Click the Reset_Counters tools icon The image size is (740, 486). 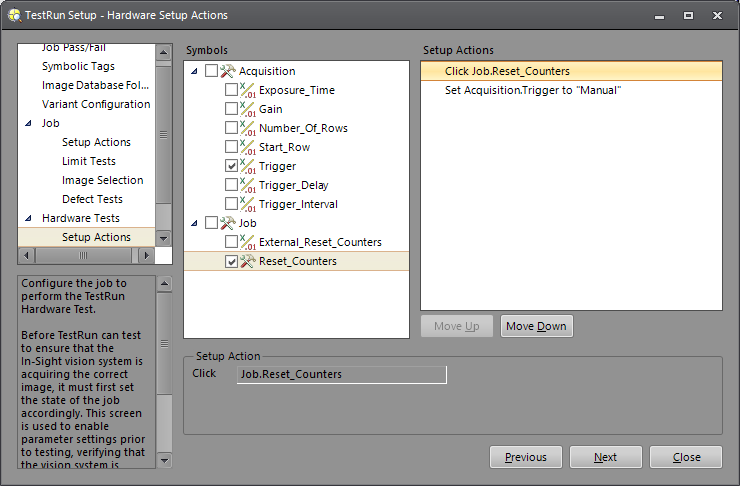248,261
